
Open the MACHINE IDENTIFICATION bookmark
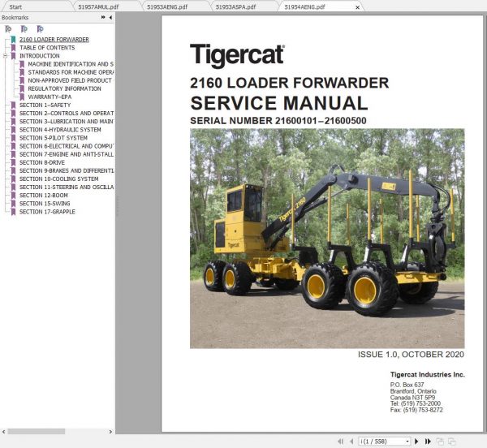point(71,64)
